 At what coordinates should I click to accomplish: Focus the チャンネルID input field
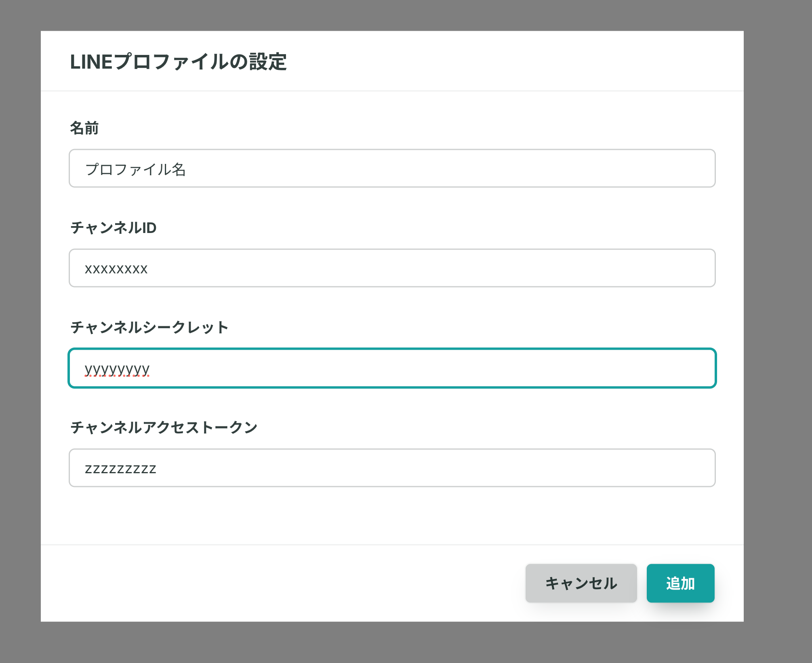tap(392, 268)
